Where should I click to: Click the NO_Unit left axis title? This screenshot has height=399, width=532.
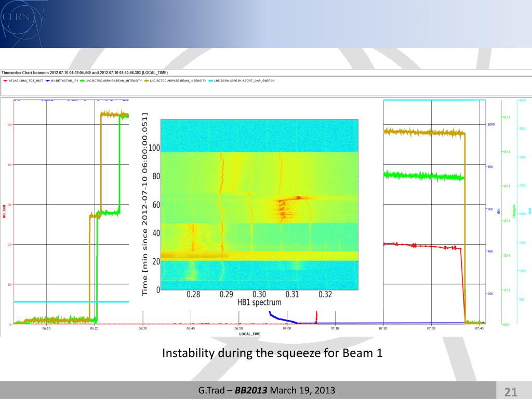click(4, 211)
